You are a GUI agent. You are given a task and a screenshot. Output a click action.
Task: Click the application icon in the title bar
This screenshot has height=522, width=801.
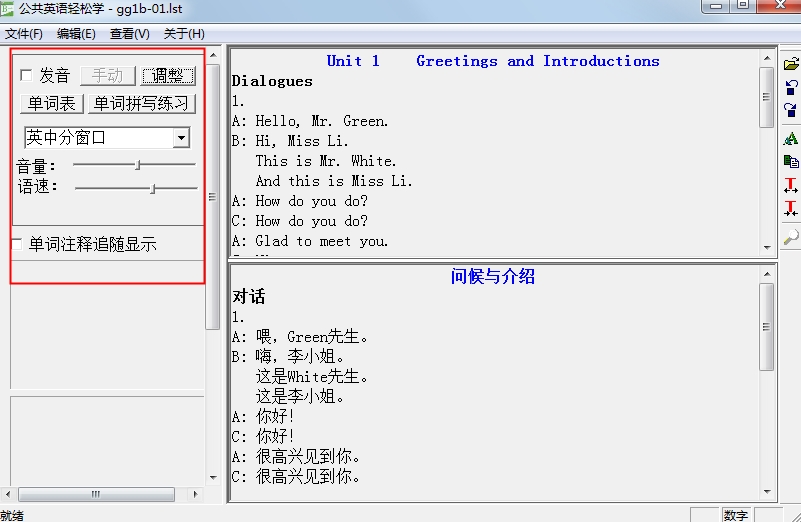(7, 8)
